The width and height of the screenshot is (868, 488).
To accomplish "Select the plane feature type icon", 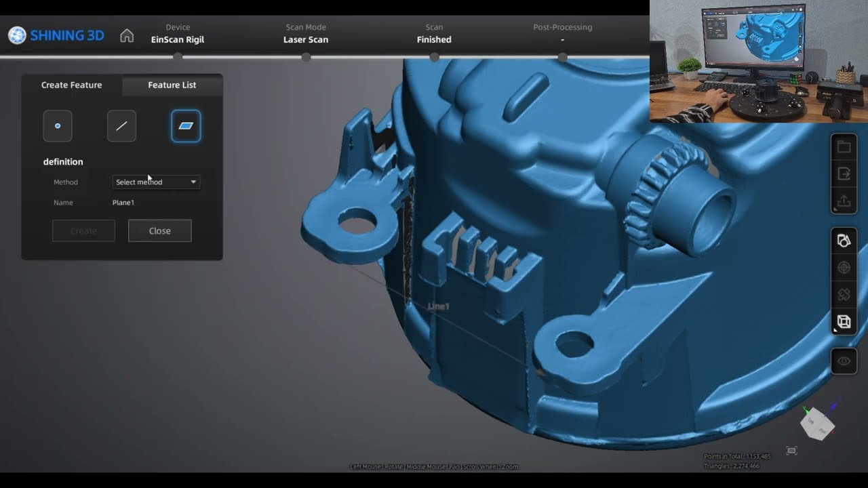I will 186,126.
